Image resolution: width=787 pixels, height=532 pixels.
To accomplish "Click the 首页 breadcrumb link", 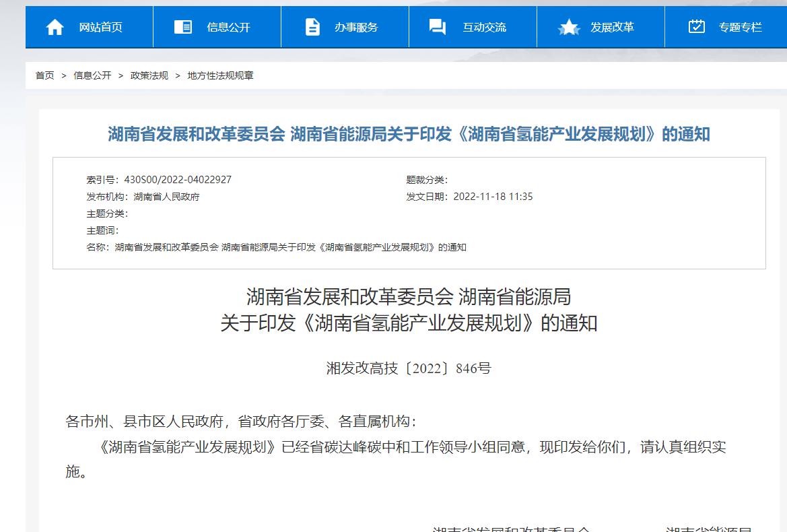I will coord(45,75).
